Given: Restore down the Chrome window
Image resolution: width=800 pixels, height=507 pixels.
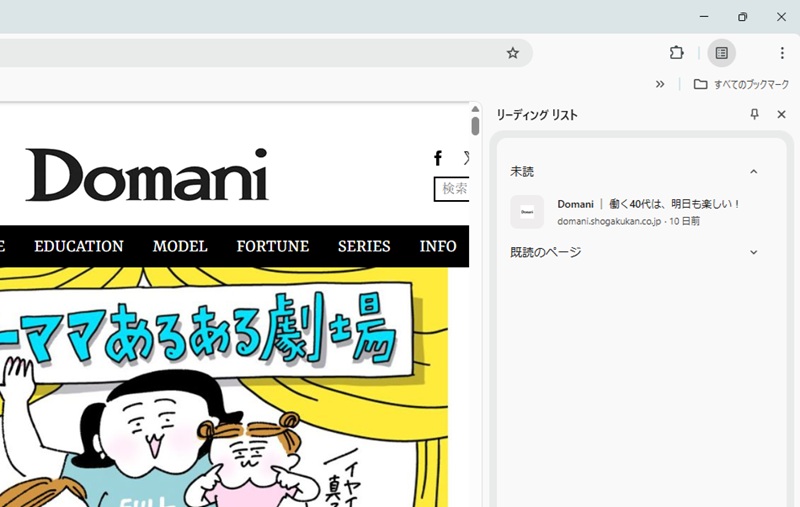Looking at the screenshot, I should [742, 16].
